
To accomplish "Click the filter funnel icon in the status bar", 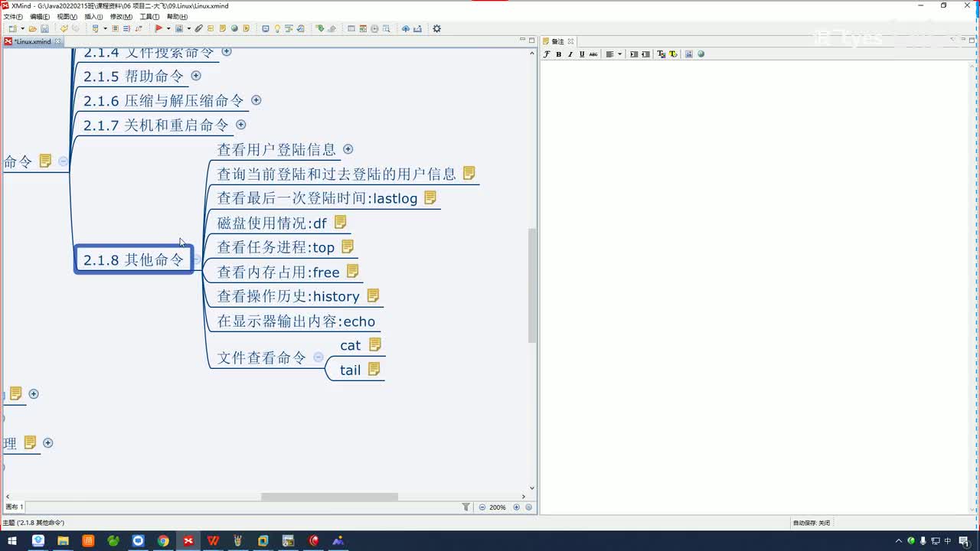I will click(x=466, y=507).
